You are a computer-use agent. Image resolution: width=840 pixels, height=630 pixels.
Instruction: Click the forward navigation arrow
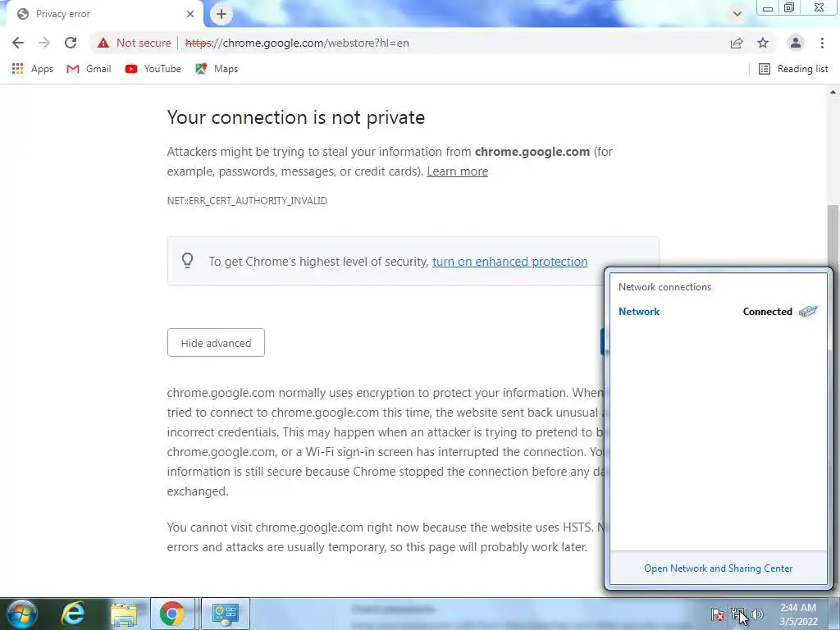(x=44, y=43)
